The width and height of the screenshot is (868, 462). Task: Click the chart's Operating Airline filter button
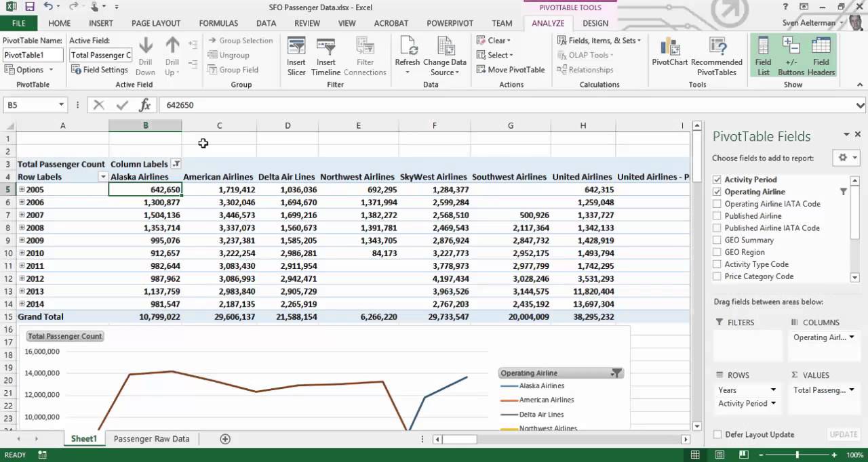point(616,373)
